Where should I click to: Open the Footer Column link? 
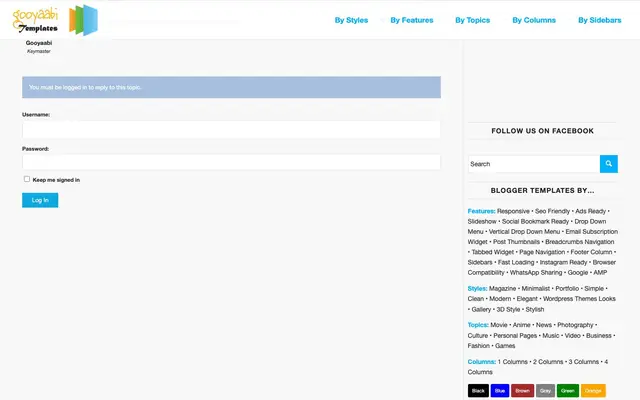591,252
